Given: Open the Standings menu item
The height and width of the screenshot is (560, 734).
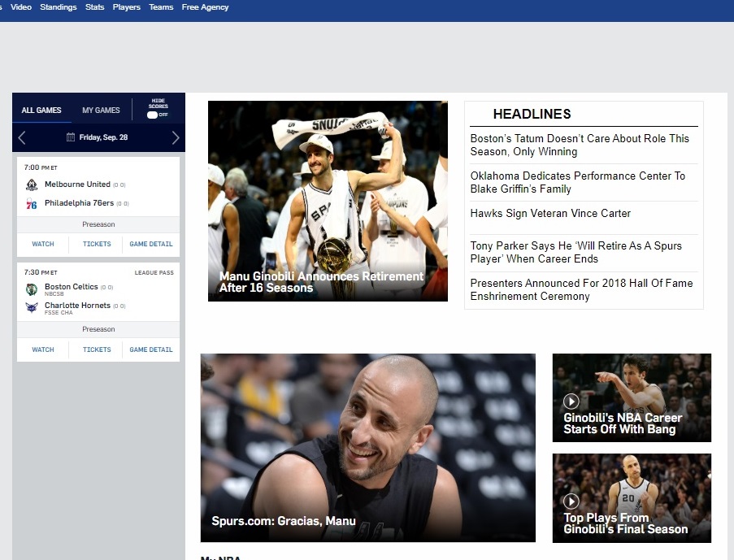Looking at the screenshot, I should [58, 7].
